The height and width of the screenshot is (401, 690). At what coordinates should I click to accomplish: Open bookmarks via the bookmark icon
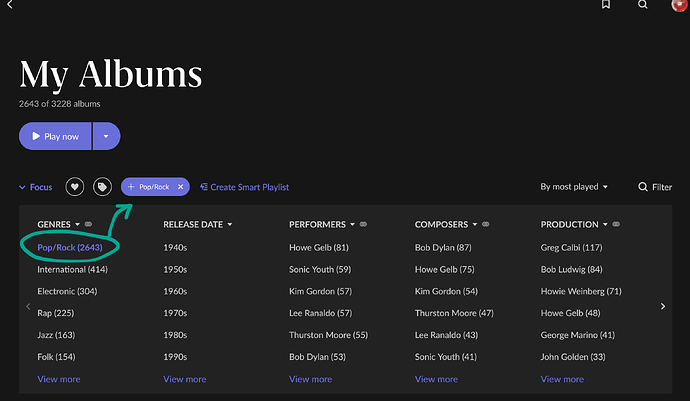pyautogui.click(x=606, y=4)
